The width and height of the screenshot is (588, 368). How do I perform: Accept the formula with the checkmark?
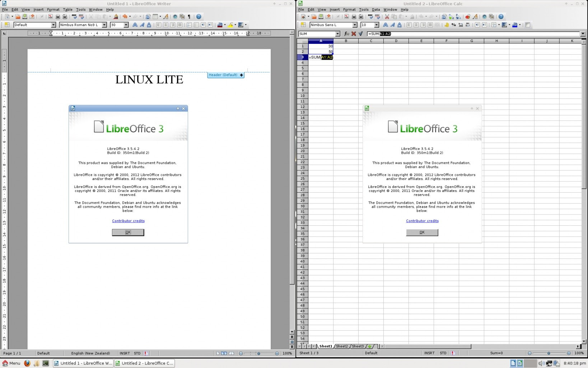click(361, 33)
